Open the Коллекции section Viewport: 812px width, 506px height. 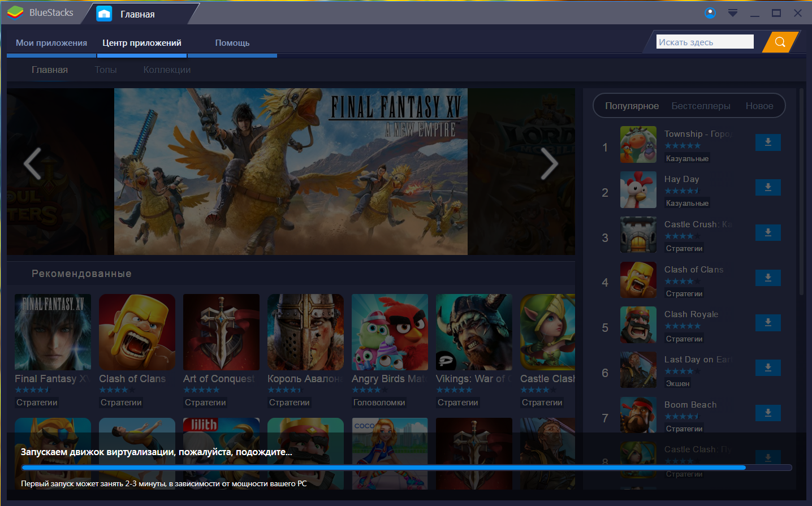pyautogui.click(x=167, y=70)
